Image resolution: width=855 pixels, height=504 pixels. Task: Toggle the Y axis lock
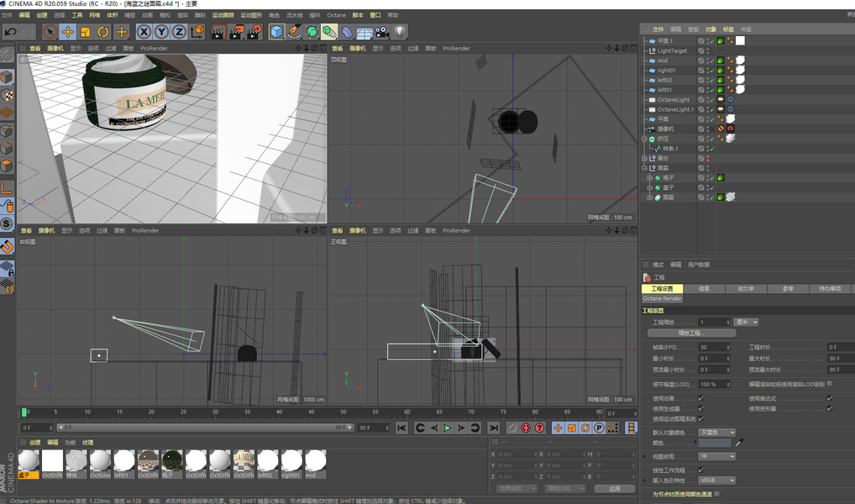point(161,32)
